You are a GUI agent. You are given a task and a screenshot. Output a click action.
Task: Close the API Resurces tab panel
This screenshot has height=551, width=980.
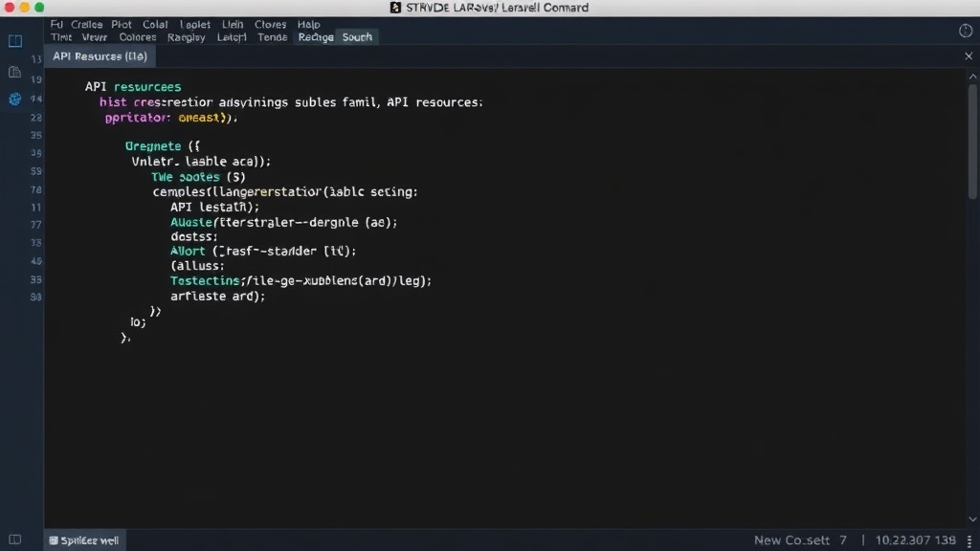969,56
